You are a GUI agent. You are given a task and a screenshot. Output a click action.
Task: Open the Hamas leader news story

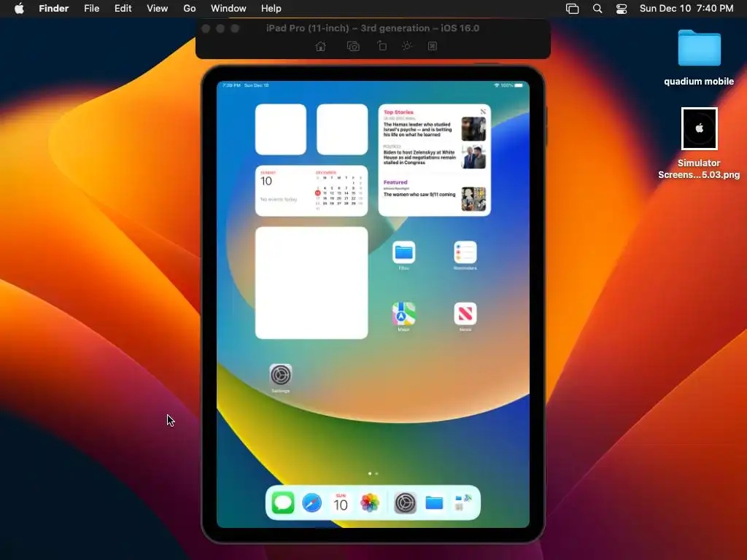pos(434,129)
